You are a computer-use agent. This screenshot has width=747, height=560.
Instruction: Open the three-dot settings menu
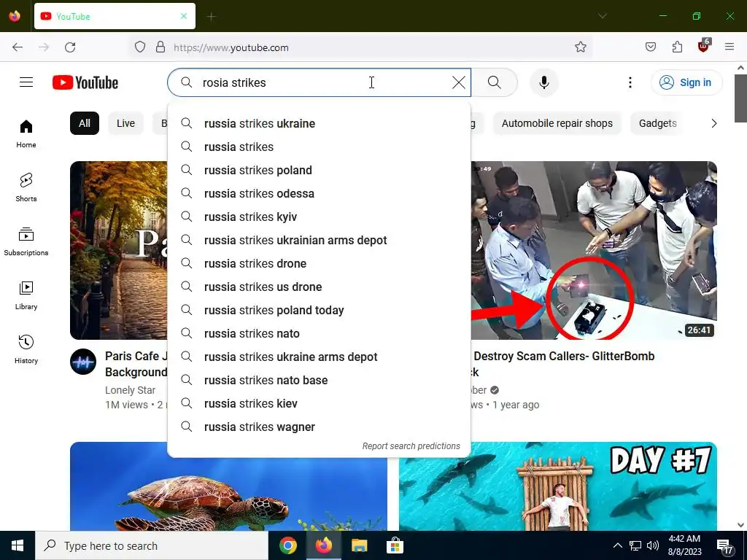click(x=630, y=82)
